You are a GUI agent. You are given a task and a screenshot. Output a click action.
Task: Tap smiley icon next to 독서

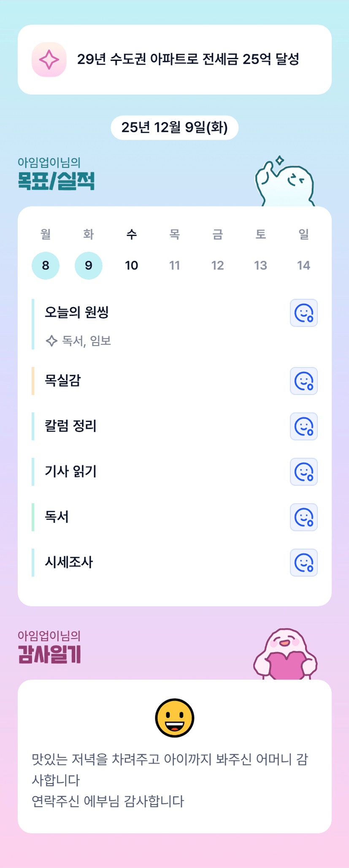tap(303, 517)
